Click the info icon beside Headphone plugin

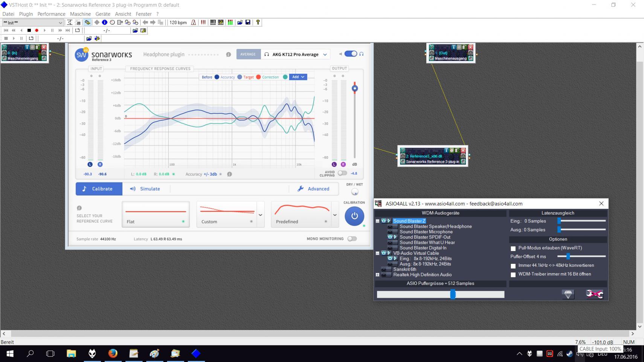pos(228,55)
